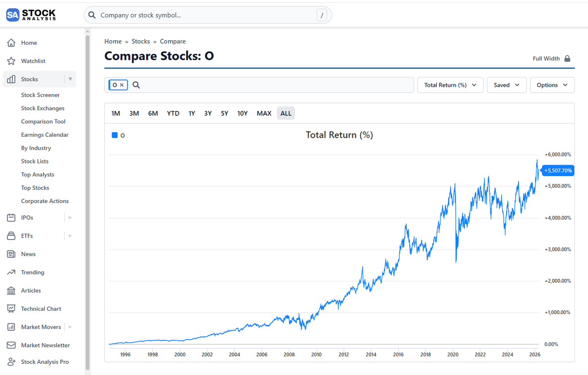Click the Stock Analysis logo
Screen dimensions: 588x375
click(31, 15)
